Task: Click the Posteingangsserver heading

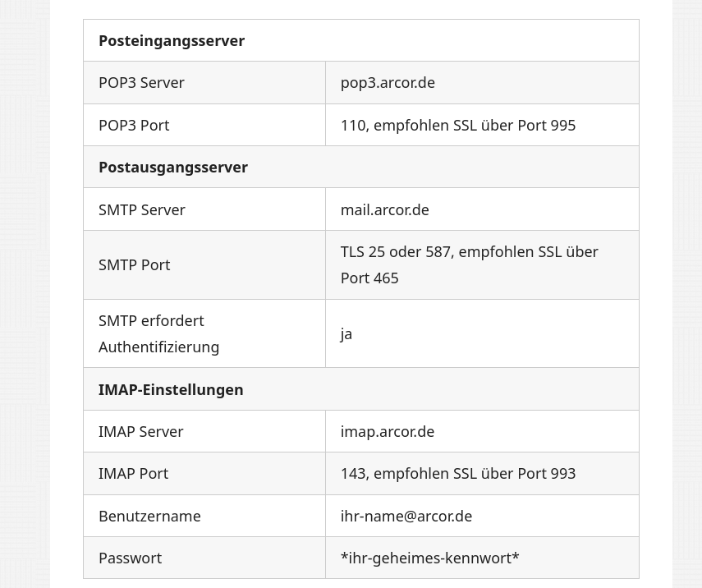Action: click(172, 41)
